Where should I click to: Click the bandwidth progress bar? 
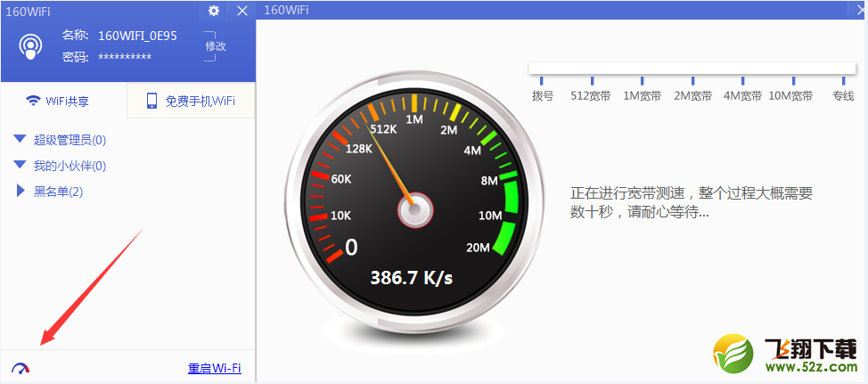point(691,69)
